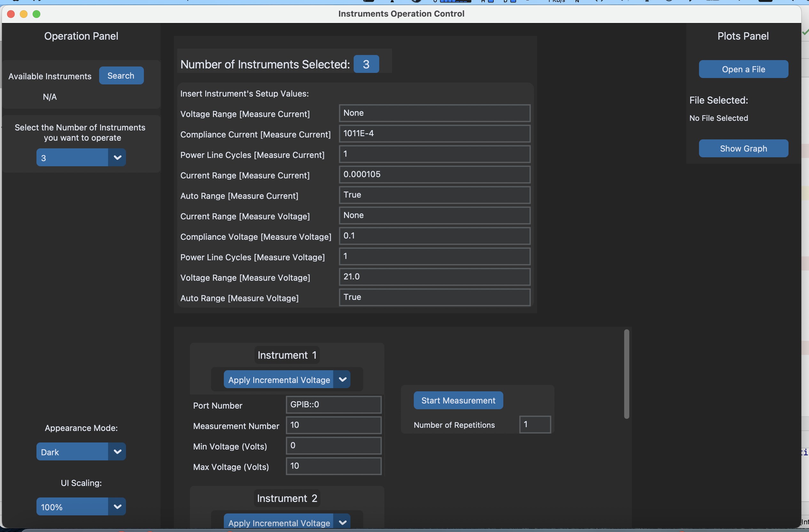Click the Measurement Number field for Instrument 1
Image resolution: width=809 pixels, height=532 pixels.
(334, 425)
